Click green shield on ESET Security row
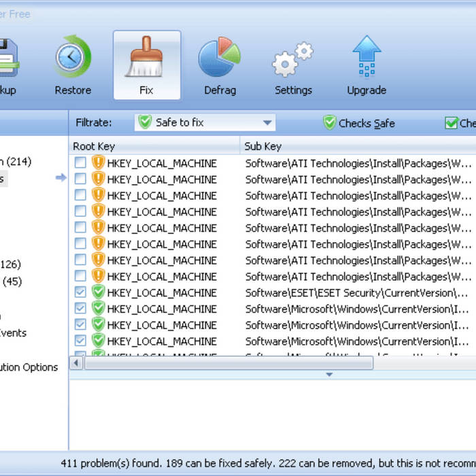Image resolution: width=476 pixels, height=476 pixels. click(x=99, y=292)
